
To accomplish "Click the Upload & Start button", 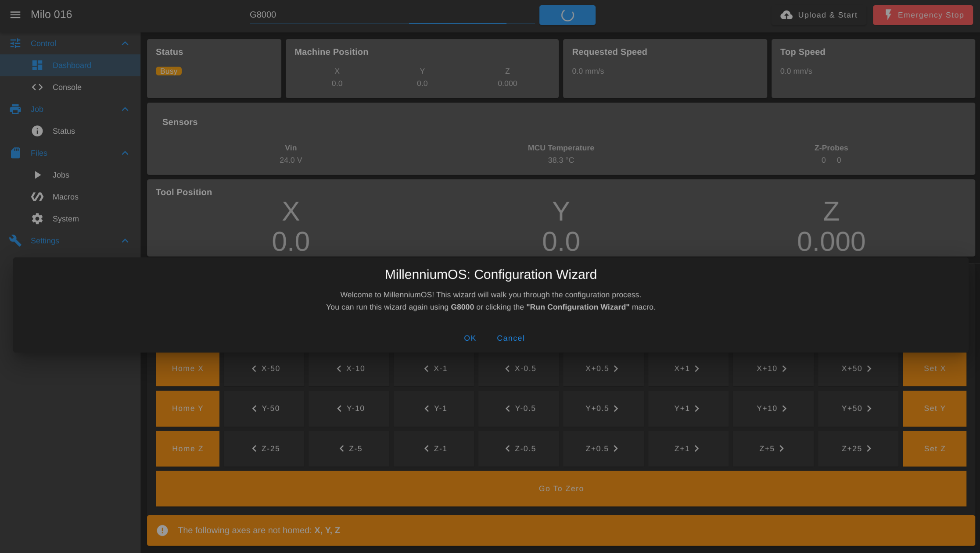I will [818, 15].
